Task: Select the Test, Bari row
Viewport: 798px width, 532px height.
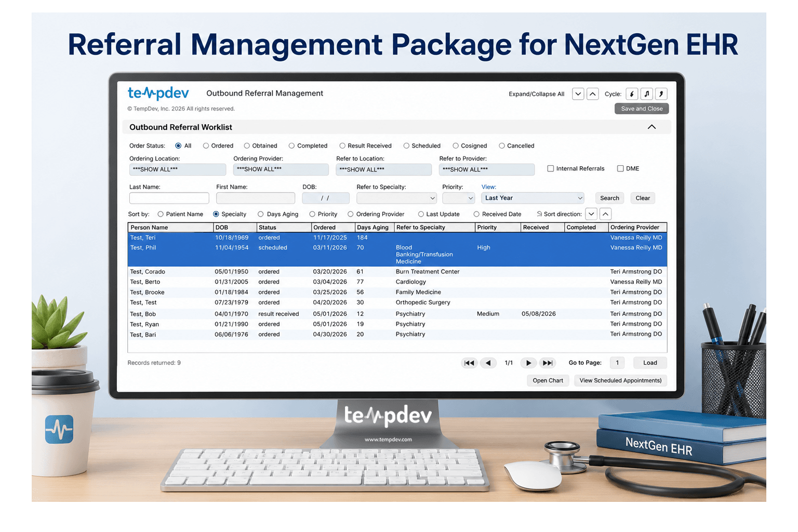Action: coord(397,335)
